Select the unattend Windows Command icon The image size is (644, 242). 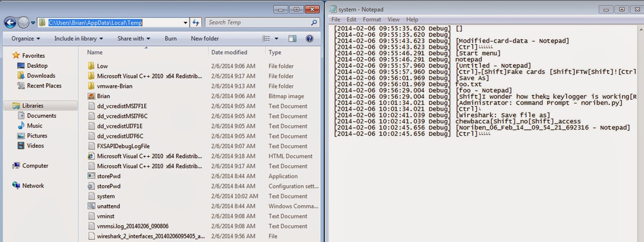[91, 206]
